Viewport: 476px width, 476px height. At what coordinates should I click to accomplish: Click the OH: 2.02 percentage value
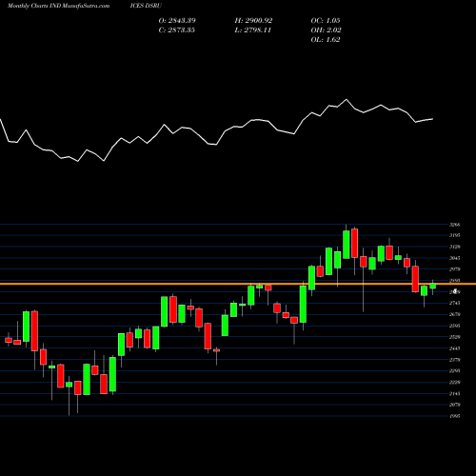pos(326,30)
